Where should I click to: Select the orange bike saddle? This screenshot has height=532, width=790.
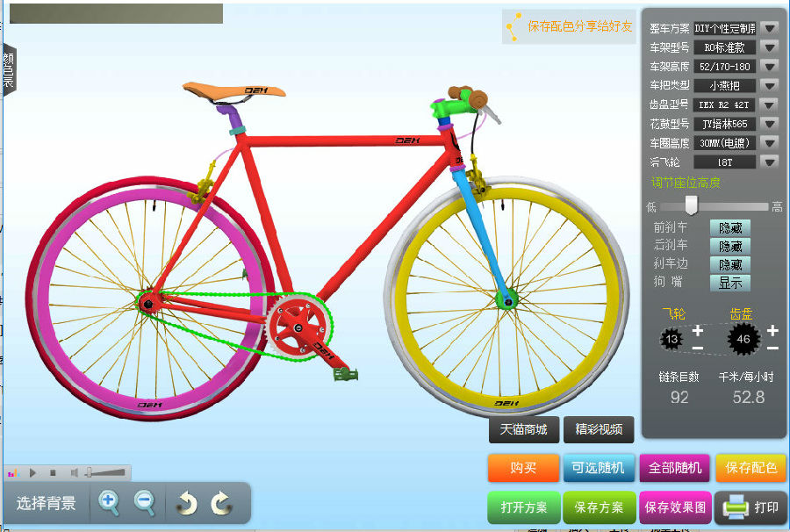click(x=233, y=91)
